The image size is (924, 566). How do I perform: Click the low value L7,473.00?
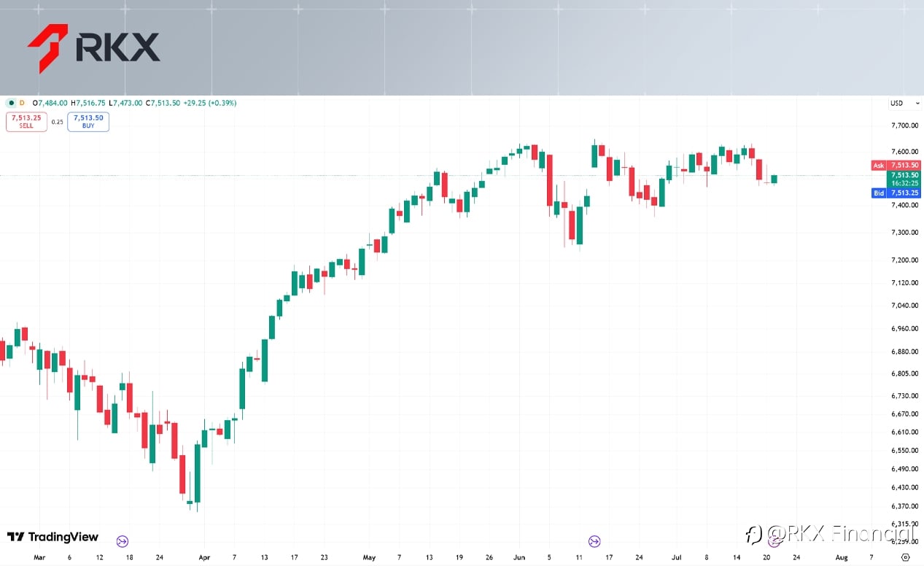pos(125,103)
